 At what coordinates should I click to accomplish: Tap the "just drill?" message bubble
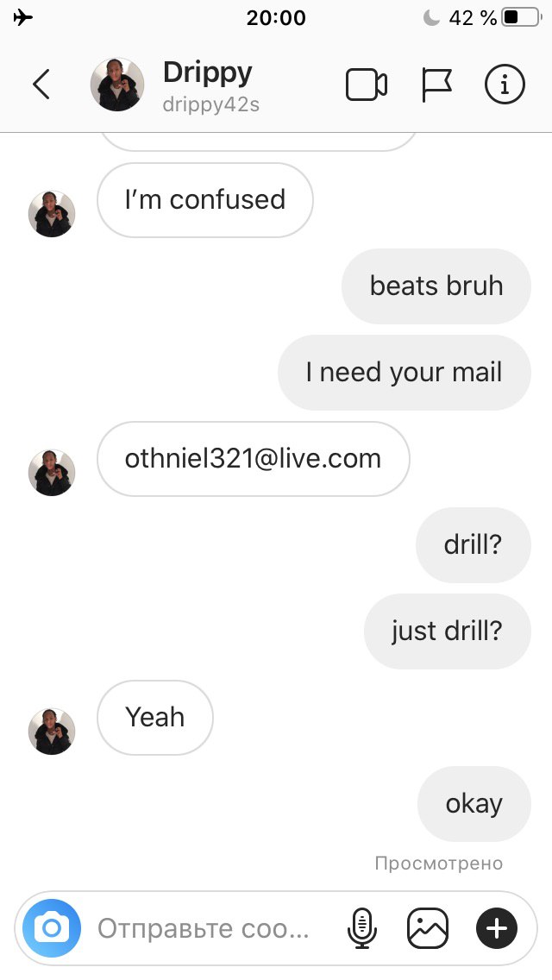448,631
